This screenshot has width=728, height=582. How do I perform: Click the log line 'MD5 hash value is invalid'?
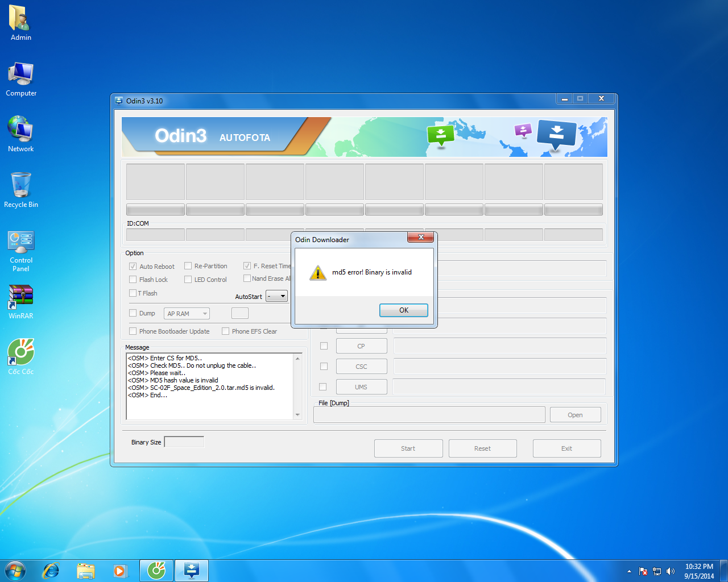coord(173,380)
